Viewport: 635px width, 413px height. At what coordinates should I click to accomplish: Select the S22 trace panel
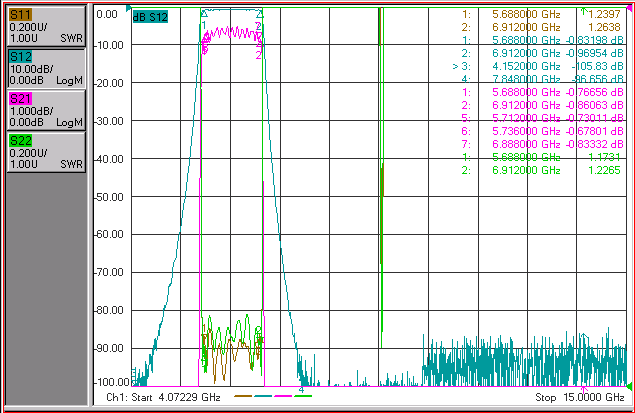coord(46,152)
